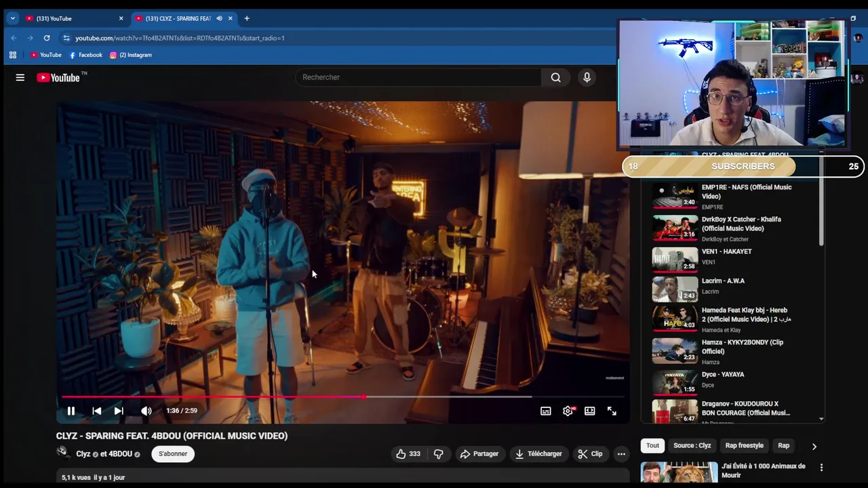The height and width of the screenshot is (488, 868).
Task: Open the Facebook bookmark
Action: pos(85,55)
